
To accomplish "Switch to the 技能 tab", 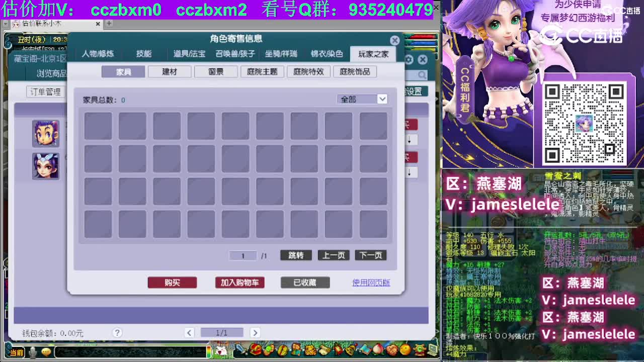I will [x=144, y=54].
